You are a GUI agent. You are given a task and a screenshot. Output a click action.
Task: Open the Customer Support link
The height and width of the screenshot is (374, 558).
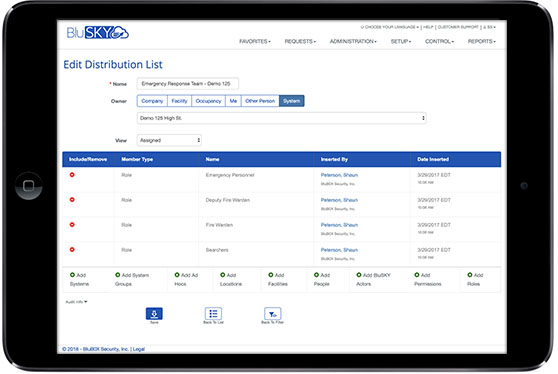tap(458, 27)
